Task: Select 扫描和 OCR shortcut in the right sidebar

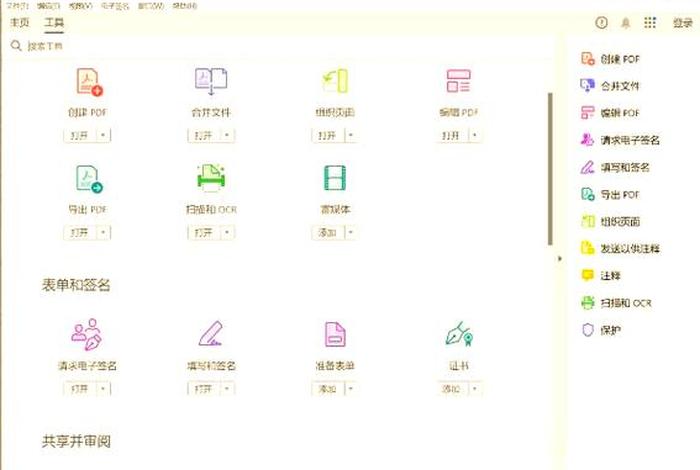Action: coord(616,303)
